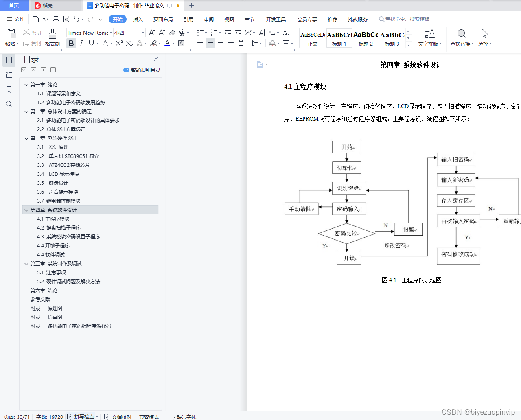
Task: Open the Find and Replace magnifier icon
Action: (x=462, y=34)
